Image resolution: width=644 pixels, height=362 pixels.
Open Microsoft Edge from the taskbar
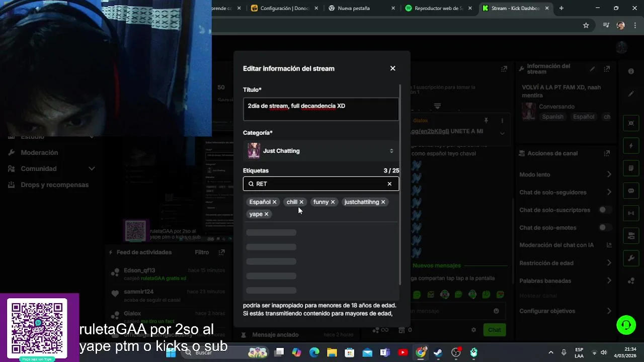(314, 352)
